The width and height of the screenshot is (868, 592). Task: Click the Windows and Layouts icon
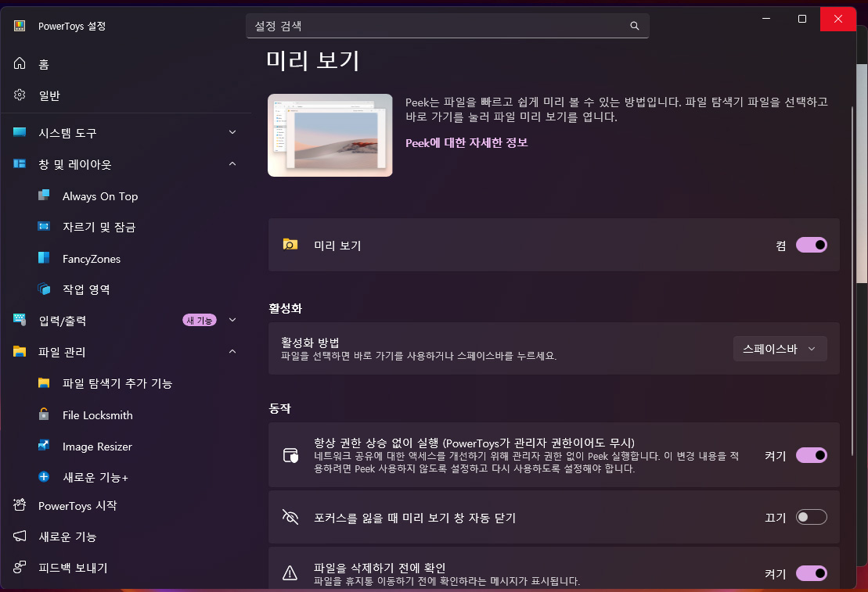[x=20, y=163]
